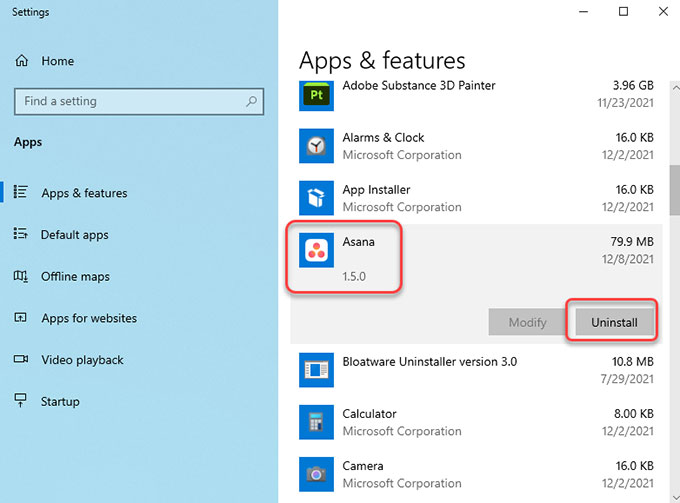Click the 10.8 MB size value
This screenshot has height=503, width=680.
[632, 362]
